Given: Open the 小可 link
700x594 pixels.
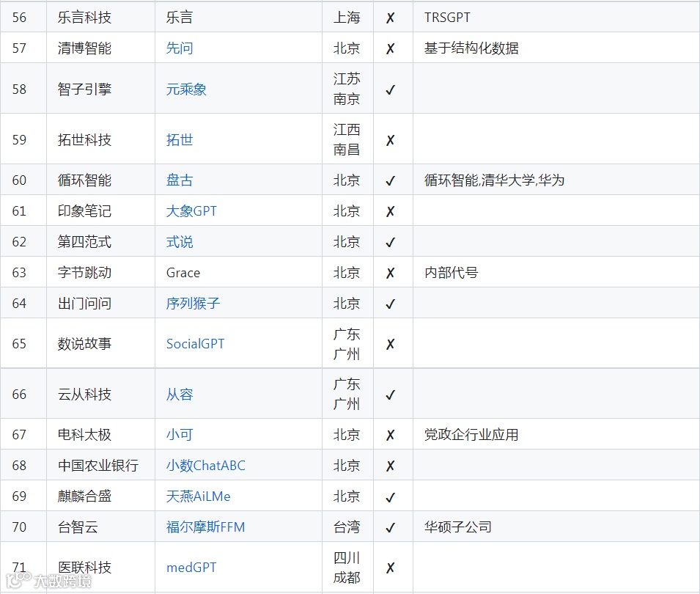Looking at the screenshot, I should [x=180, y=435].
